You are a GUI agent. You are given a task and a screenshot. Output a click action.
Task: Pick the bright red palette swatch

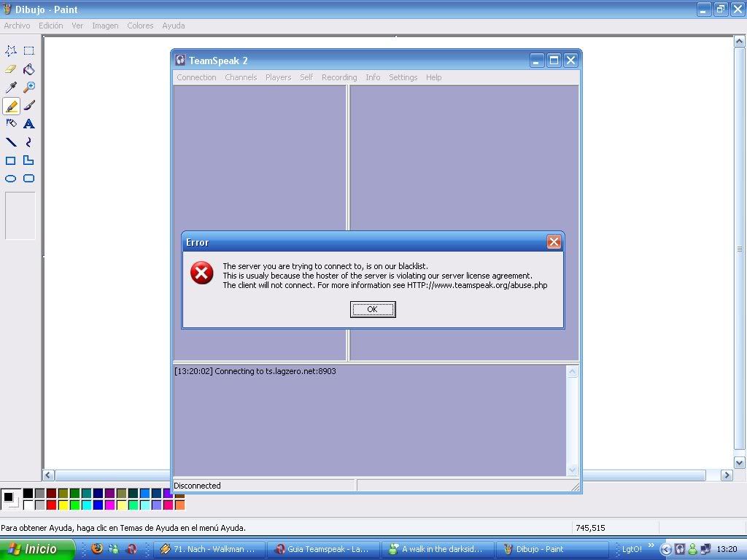pos(52,505)
